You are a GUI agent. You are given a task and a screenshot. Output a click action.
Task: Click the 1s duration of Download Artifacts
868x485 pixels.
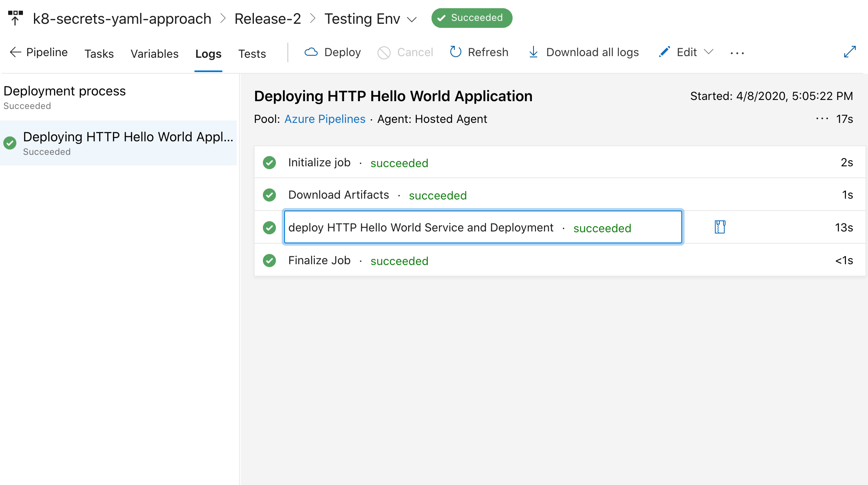click(x=848, y=195)
